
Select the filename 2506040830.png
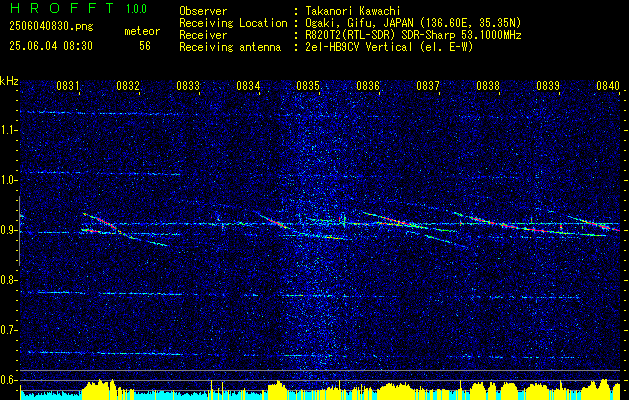(x=51, y=27)
